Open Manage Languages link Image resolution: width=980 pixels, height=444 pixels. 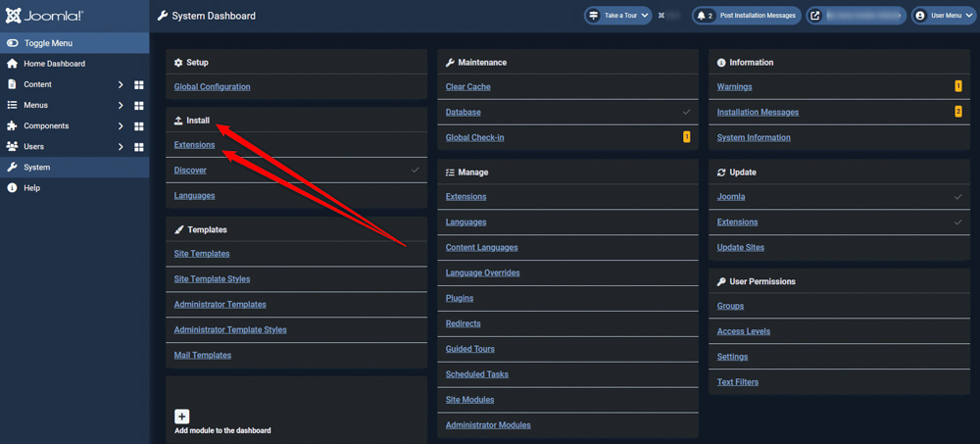[466, 222]
